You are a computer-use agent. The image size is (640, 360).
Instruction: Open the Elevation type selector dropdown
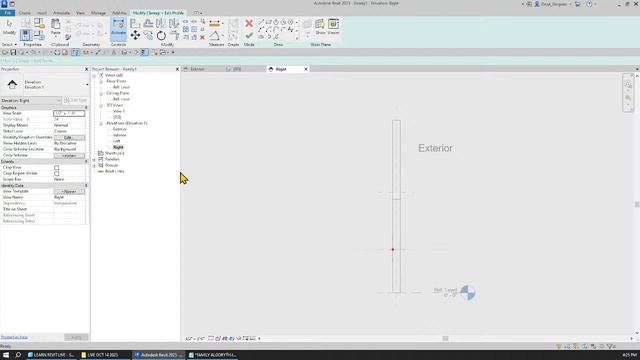point(87,84)
